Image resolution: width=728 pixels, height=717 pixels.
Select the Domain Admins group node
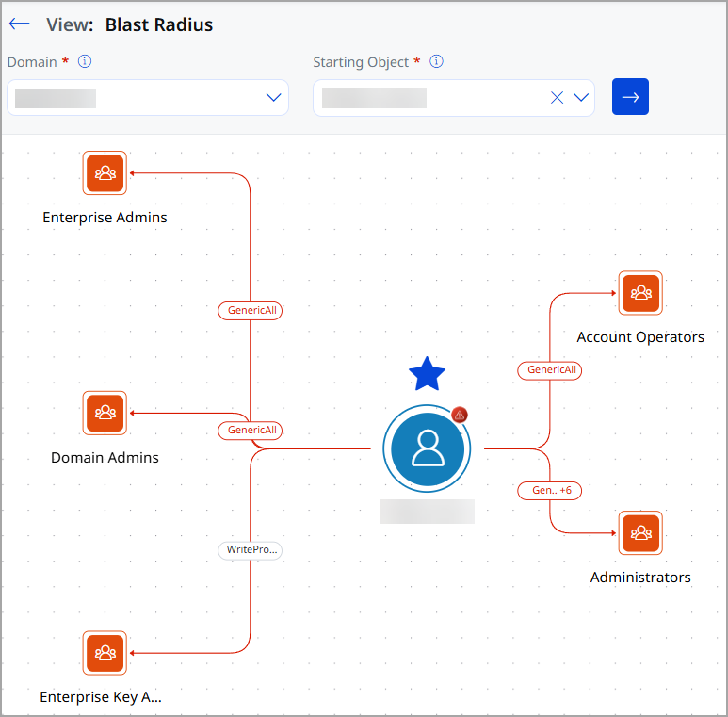105,413
